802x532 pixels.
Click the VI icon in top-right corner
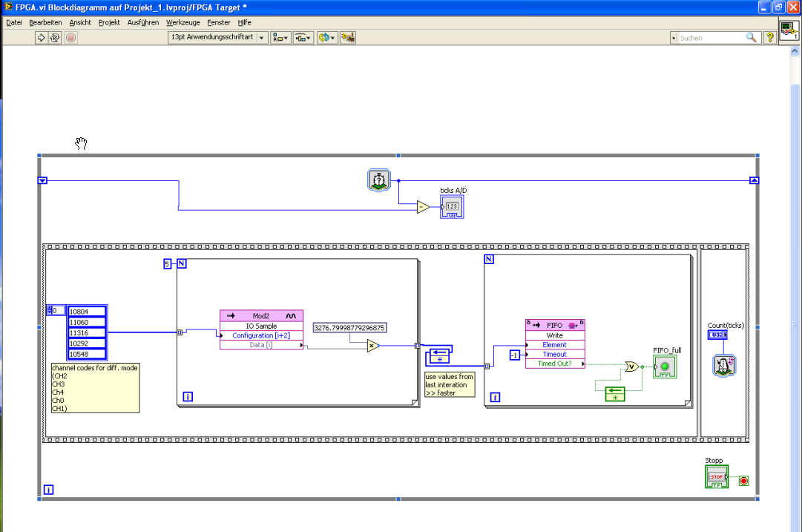click(789, 30)
